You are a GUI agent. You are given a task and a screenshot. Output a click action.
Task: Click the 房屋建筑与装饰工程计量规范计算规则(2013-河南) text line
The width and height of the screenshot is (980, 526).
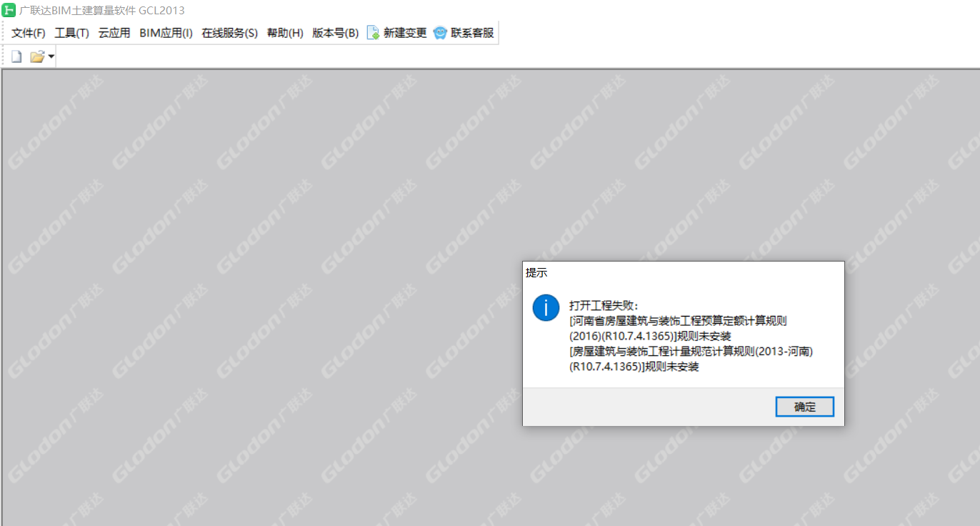(x=691, y=352)
